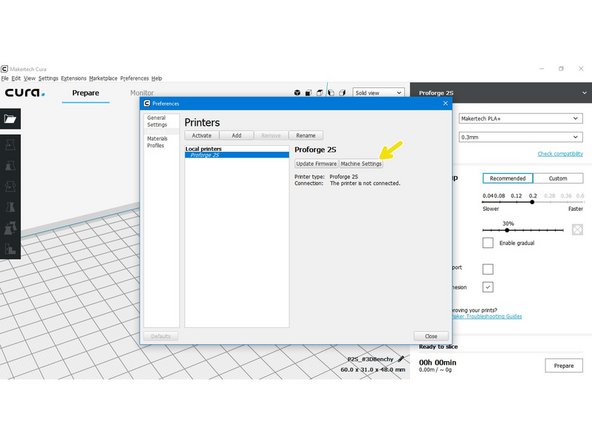The image size is (592, 444).
Task: Open the Troubleshooting Guides link
Action: [487, 316]
